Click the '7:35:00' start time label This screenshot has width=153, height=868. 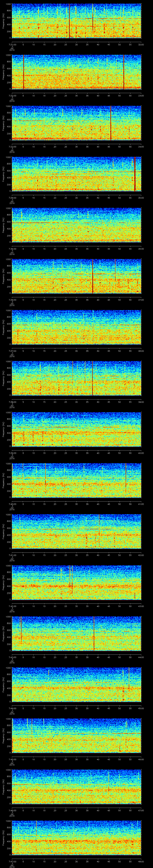[x=12, y=249]
